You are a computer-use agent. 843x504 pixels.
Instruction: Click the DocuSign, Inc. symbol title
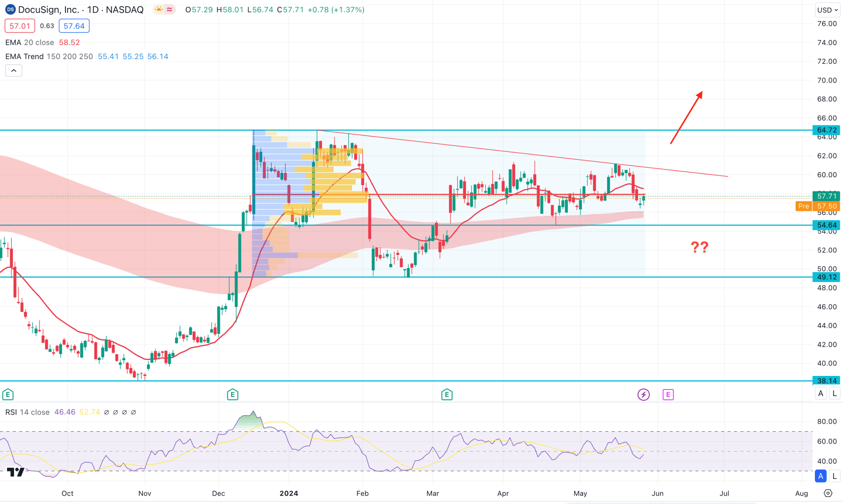[49, 10]
